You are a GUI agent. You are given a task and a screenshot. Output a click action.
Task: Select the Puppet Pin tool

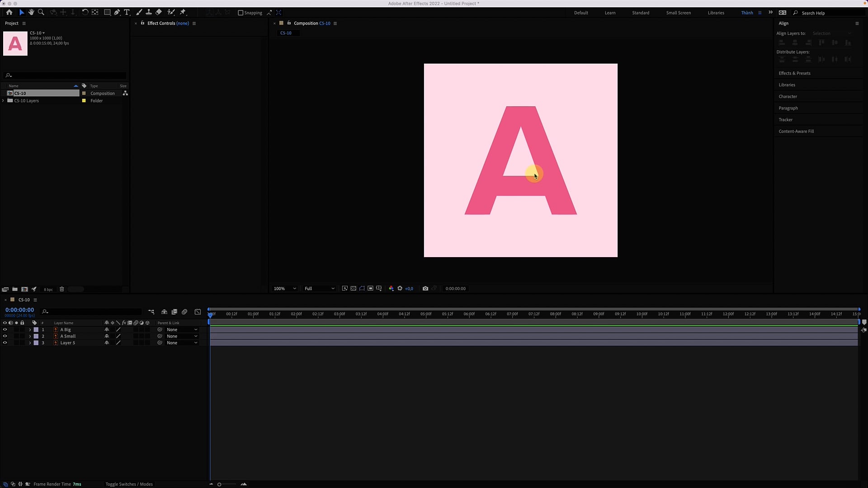click(x=183, y=12)
